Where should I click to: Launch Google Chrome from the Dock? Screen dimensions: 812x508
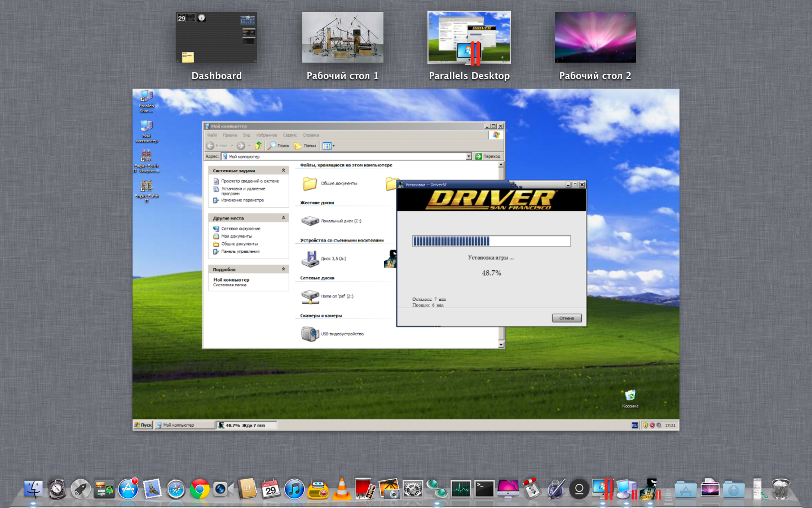[x=200, y=489]
